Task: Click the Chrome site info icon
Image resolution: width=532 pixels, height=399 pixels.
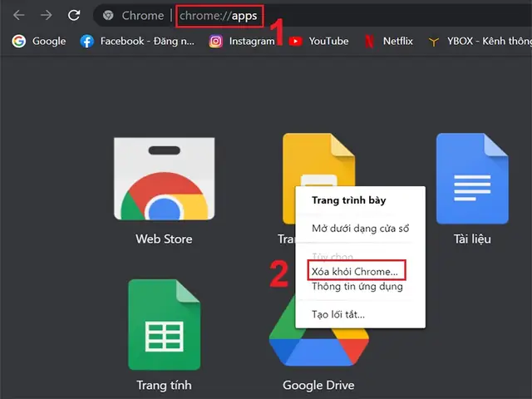Action: (x=108, y=15)
